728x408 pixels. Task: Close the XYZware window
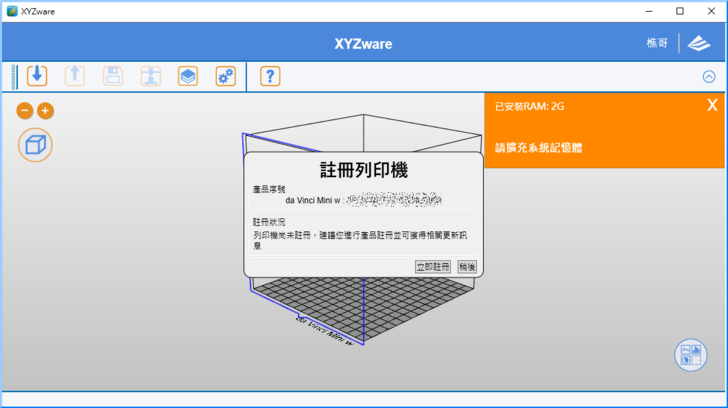point(711,11)
